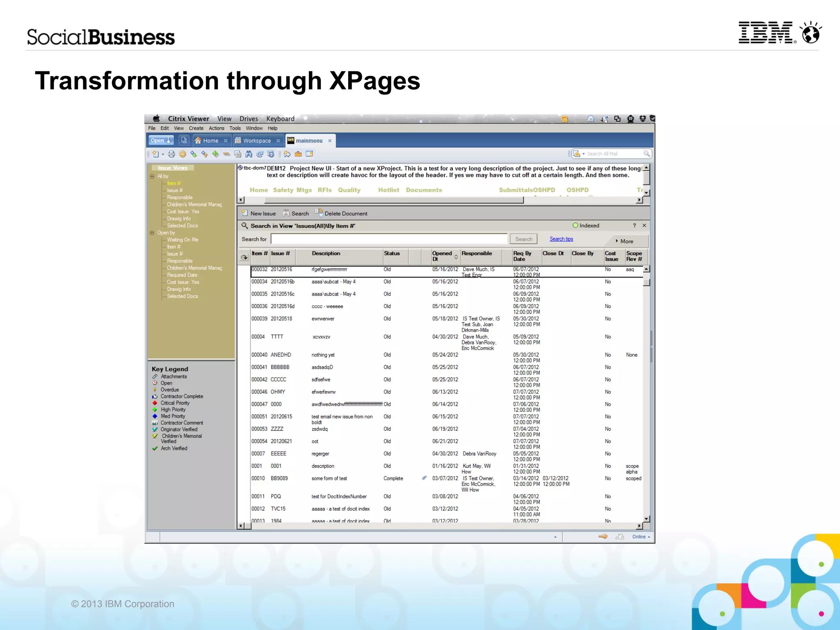Open the Online status dropdown
The height and width of the screenshot is (630, 840).
[641, 537]
